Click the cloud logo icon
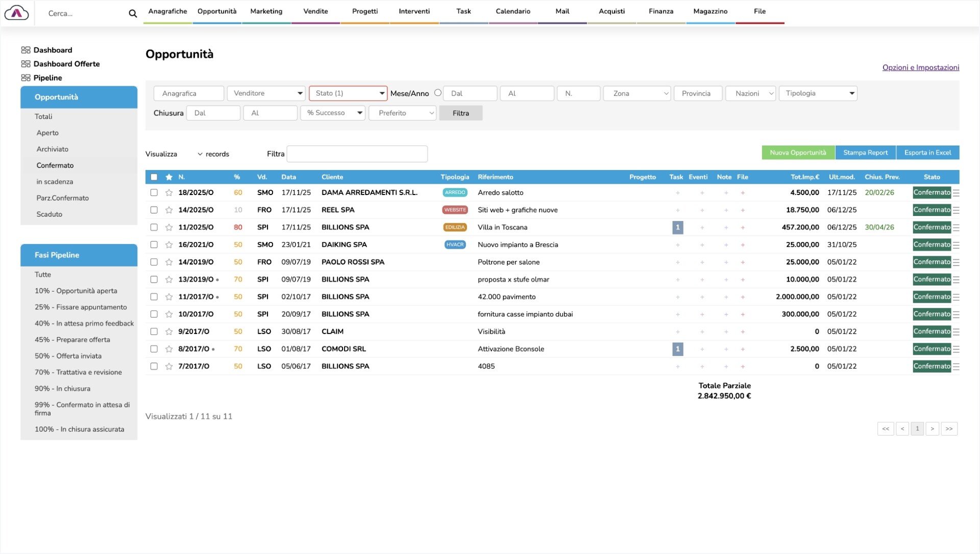Image resolution: width=980 pixels, height=554 pixels. 16,13
